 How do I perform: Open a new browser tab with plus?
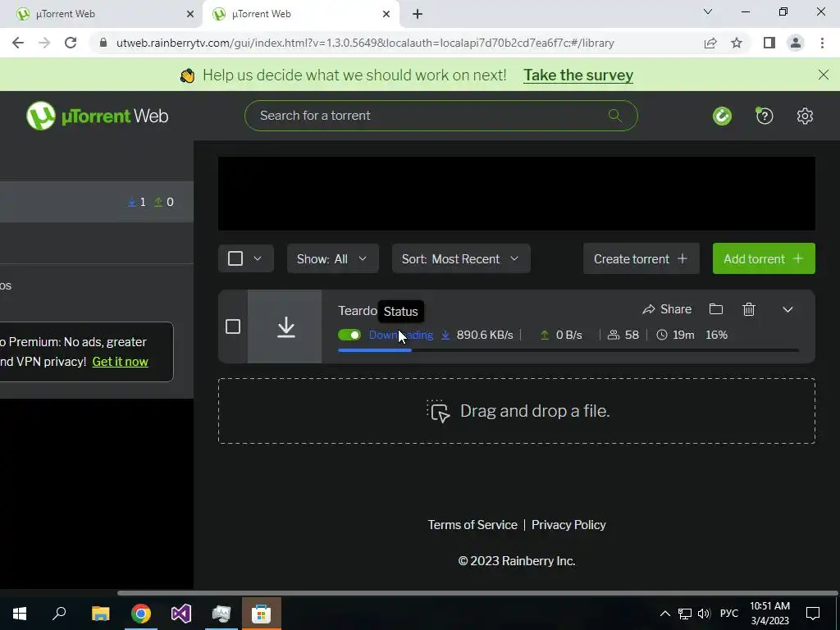point(418,14)
